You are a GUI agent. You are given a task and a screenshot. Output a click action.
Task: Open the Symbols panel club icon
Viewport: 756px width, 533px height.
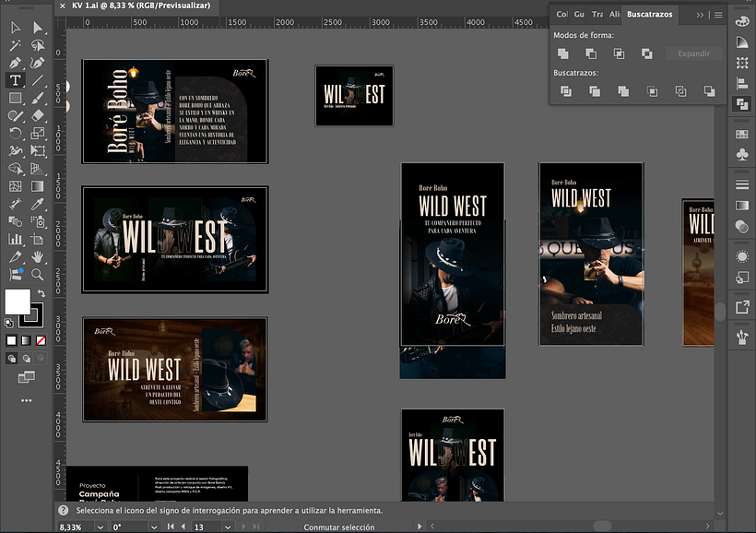tap(742, 154)
